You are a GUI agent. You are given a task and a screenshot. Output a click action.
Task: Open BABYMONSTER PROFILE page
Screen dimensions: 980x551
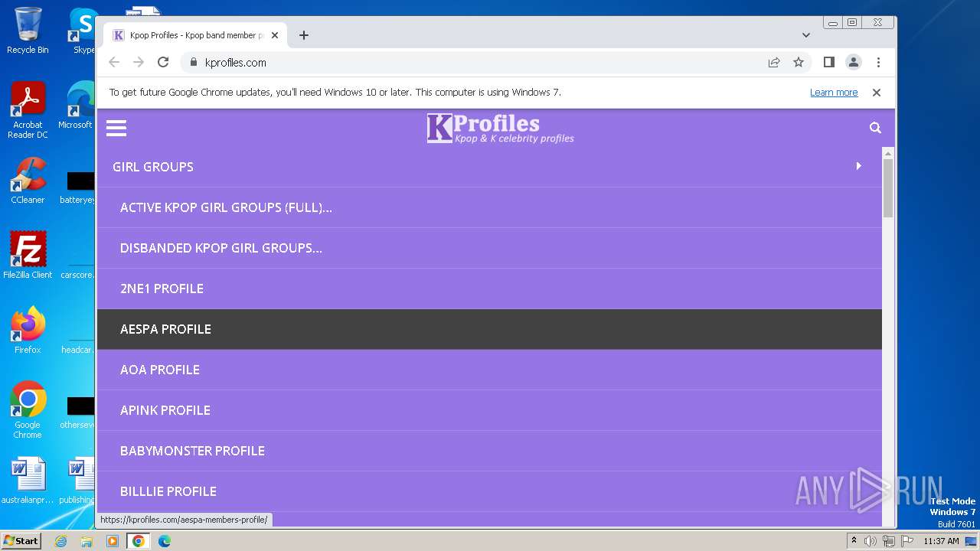tap(489, 451)
